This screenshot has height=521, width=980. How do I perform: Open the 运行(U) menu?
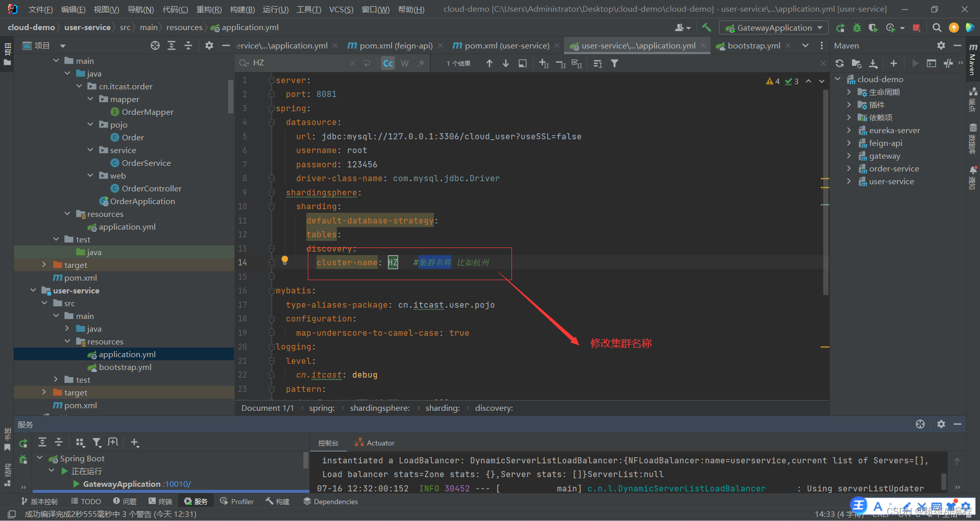pyautogui.click(x=276, y=9)
